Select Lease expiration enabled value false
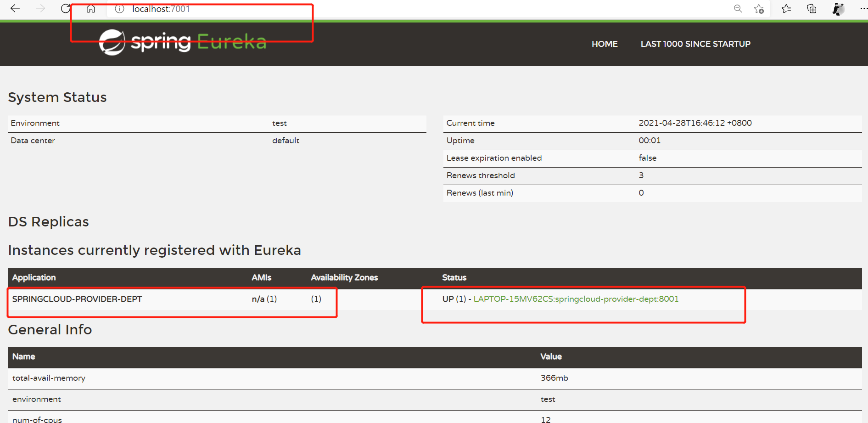Viewport: 868px width, 423px height. point(648,158)
